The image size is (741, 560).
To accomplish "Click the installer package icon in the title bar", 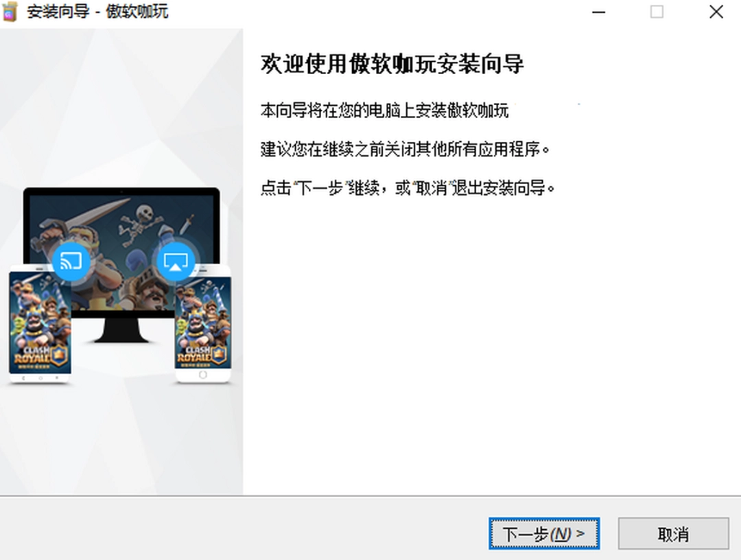I will [10, 12].
